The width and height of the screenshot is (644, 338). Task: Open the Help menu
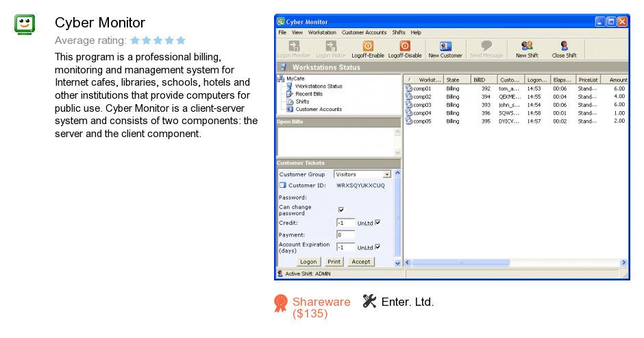tap(416, 32)
